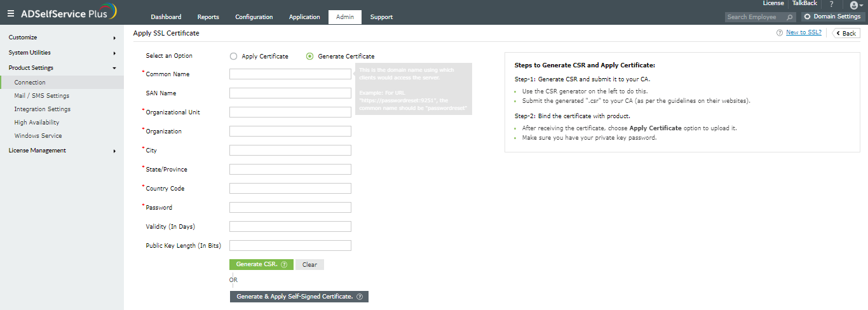Click the Search Employee magnifier icon
Screen dimensions: 868x310
[x=790, y=17]
